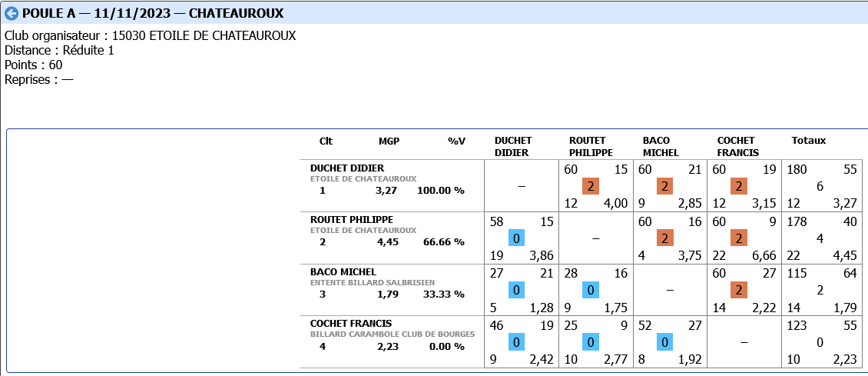Click Cochet's MGP value 2,23 beside rank
This screenshot has height=376, width=868.
point(387,346)
